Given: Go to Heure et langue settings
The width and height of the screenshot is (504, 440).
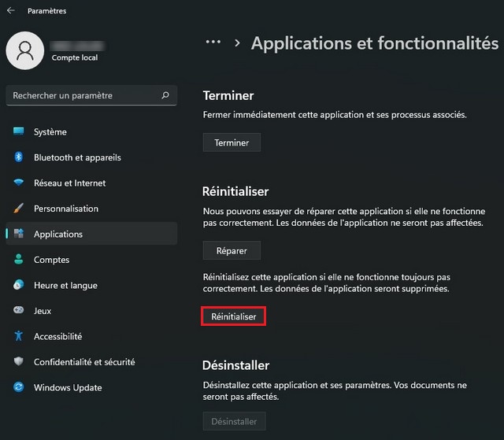Looking at the screenshot, I should coord(65,285).
